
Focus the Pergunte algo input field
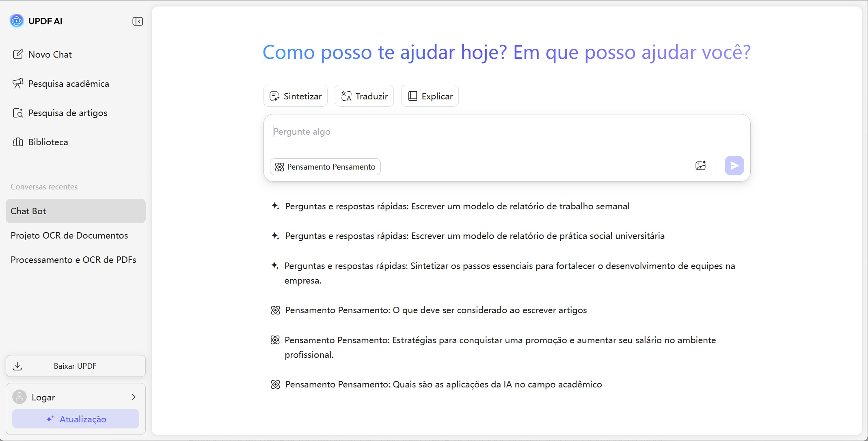point(507,132)
